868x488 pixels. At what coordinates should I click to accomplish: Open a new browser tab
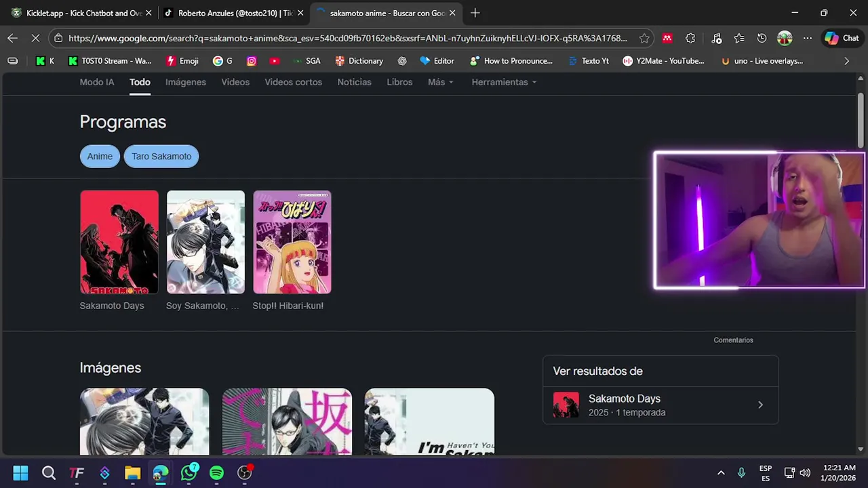pos(475,13)
